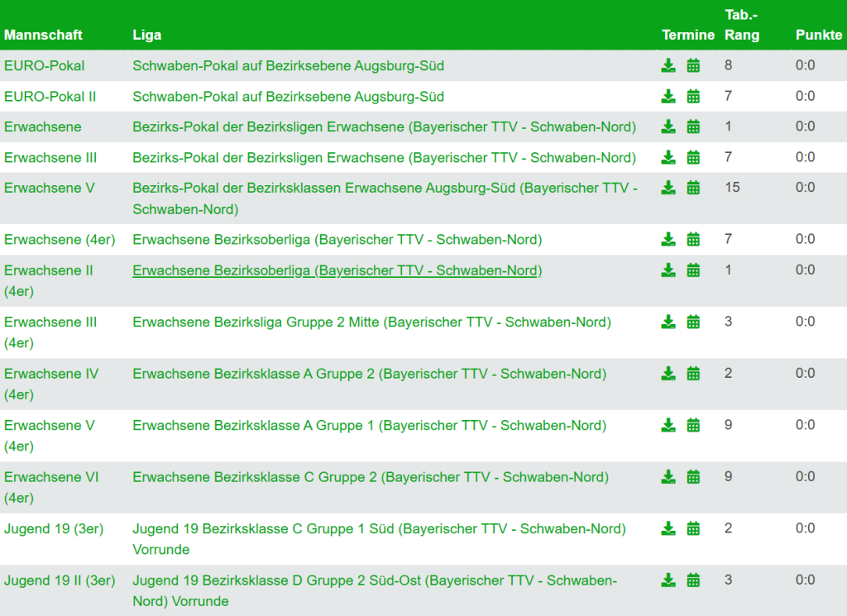Open Erwachsene III team without 4er
The image size is (847, 616).
tap(50, 158)
